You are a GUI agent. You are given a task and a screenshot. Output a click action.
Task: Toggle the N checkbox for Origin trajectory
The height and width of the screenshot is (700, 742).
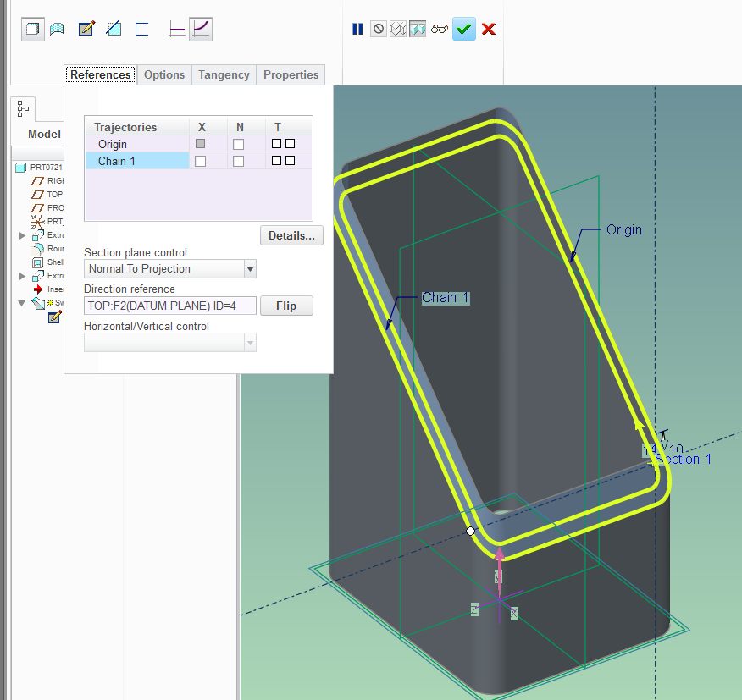(239, 144)
